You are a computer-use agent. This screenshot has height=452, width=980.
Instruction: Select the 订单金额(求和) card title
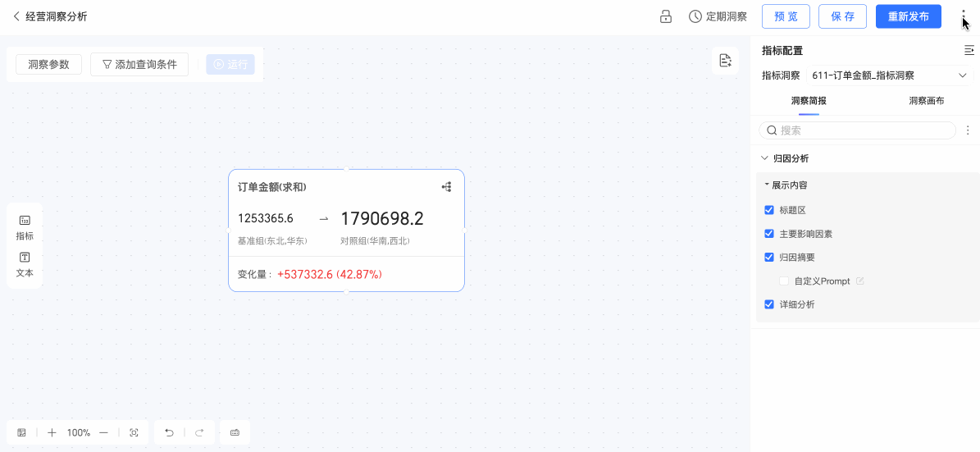(x=272, y=187)
